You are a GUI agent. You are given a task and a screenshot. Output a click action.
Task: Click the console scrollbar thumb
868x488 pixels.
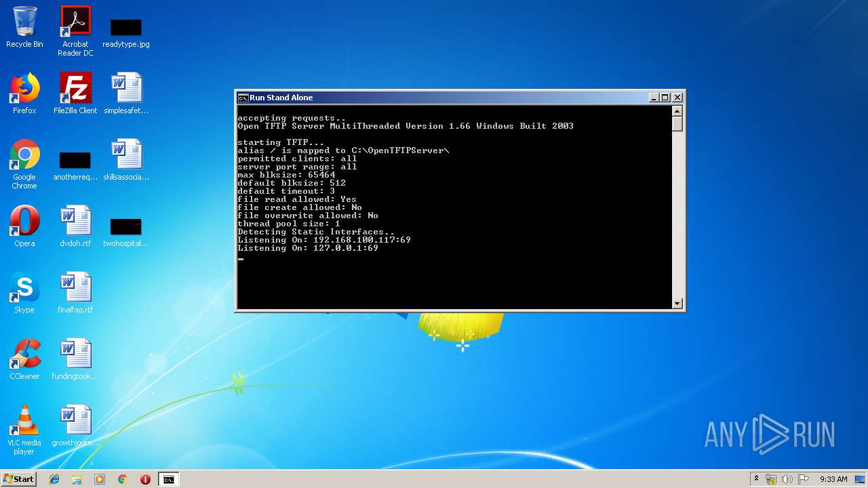pos(677,124)
